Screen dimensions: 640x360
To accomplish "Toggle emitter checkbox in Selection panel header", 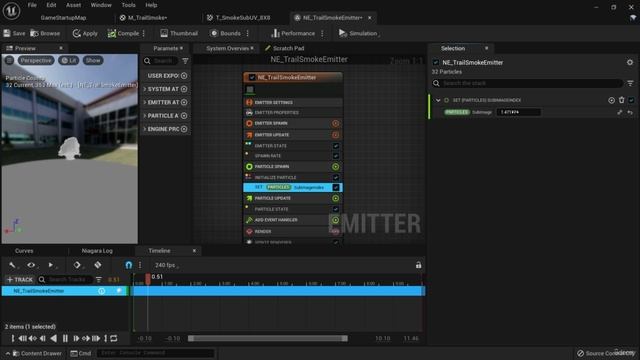I will [436, 62].
